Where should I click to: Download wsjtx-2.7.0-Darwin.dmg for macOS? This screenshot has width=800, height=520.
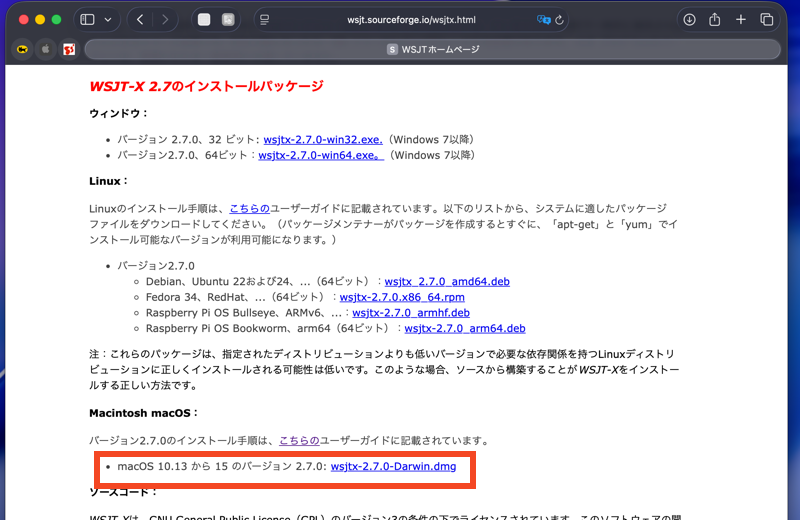(393, 467)
